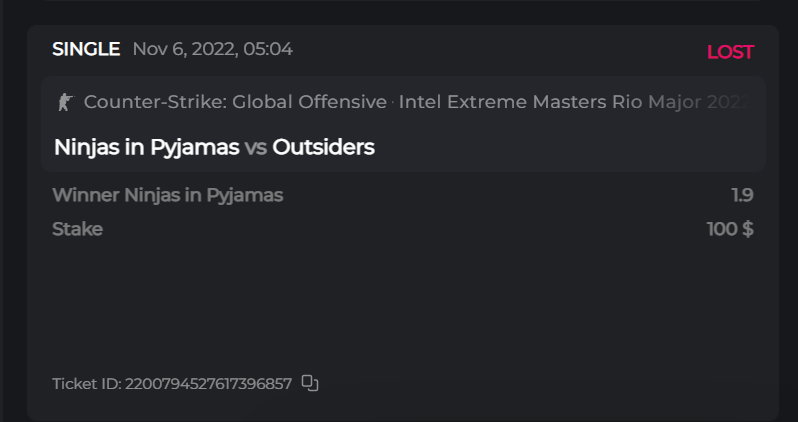Select the ticket number 2200794527617396857
Screen dimensions: 798x422
tap(208, 383)
